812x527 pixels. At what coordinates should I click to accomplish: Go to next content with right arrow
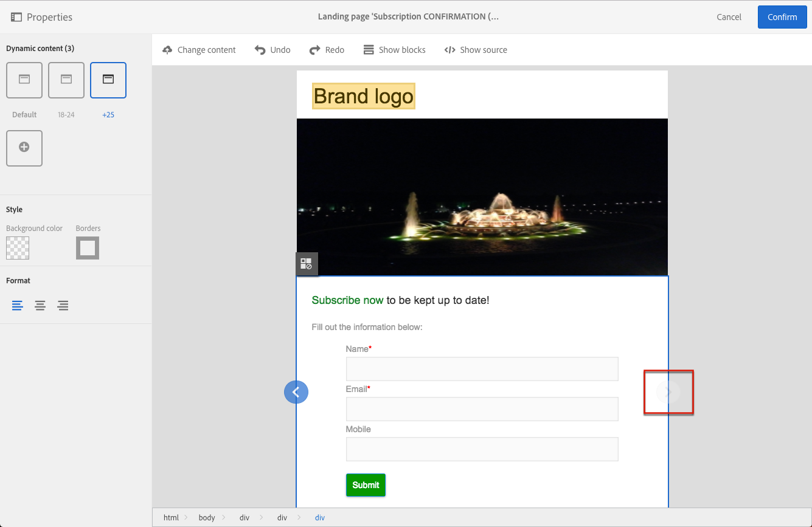tap(668, 392)
